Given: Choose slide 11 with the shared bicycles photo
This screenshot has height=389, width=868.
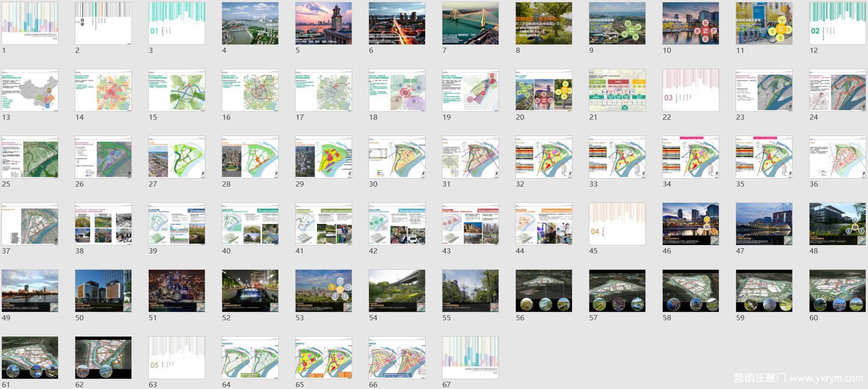Looking at the screenshot, I should (x=764, y=23).
